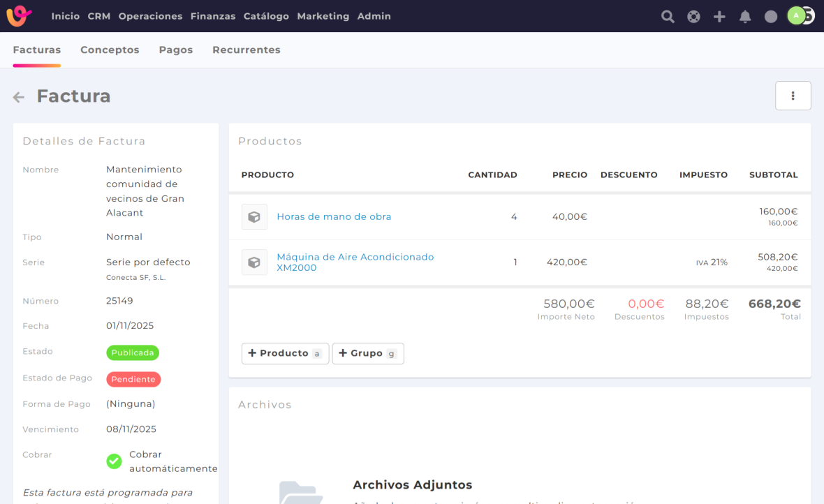Viewport: 824px width, 504px height.
Task: Go back using the arrow beside Factura
Action: pos(19,97)
